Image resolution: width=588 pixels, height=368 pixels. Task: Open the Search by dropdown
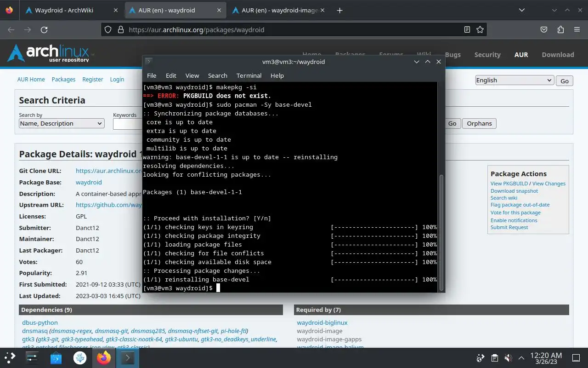coord(62,123)
